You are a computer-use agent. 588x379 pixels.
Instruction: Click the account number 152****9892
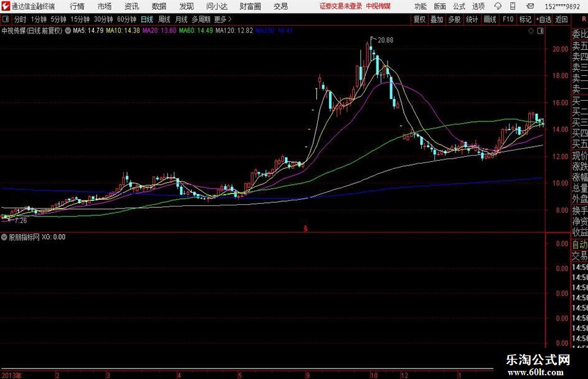point(562,6)
